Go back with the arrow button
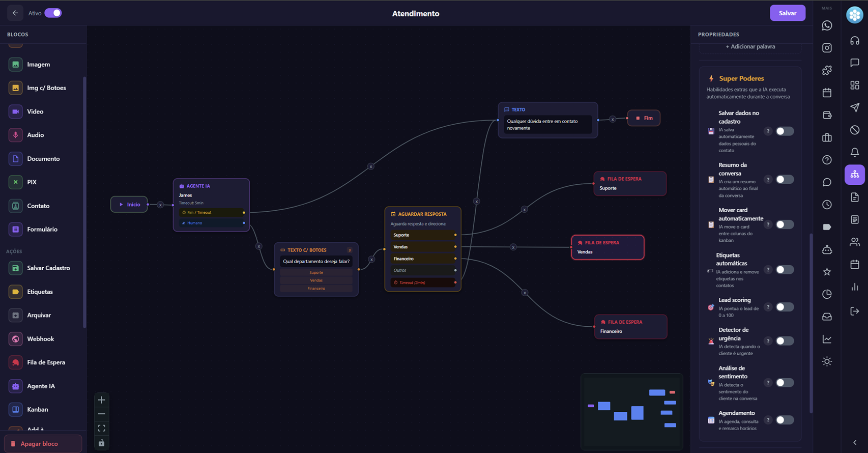The width and height of the screenshot is (868, 453). tap(15, 13)
